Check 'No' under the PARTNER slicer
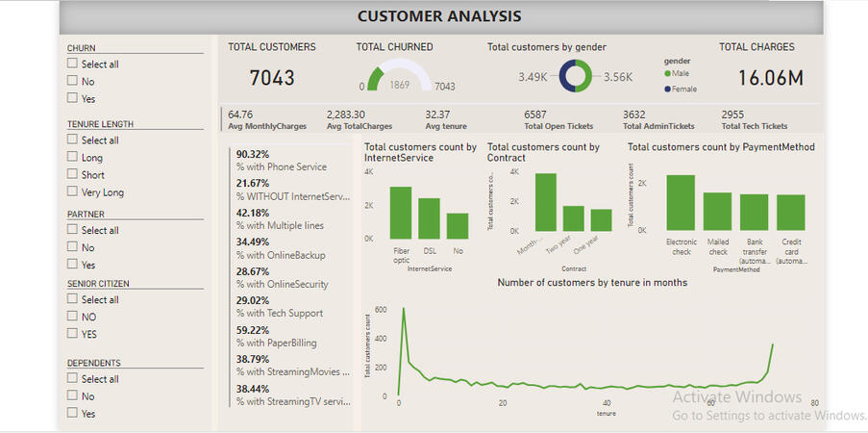868x433 pixels. pyautogui.click(x=72, y=247)
